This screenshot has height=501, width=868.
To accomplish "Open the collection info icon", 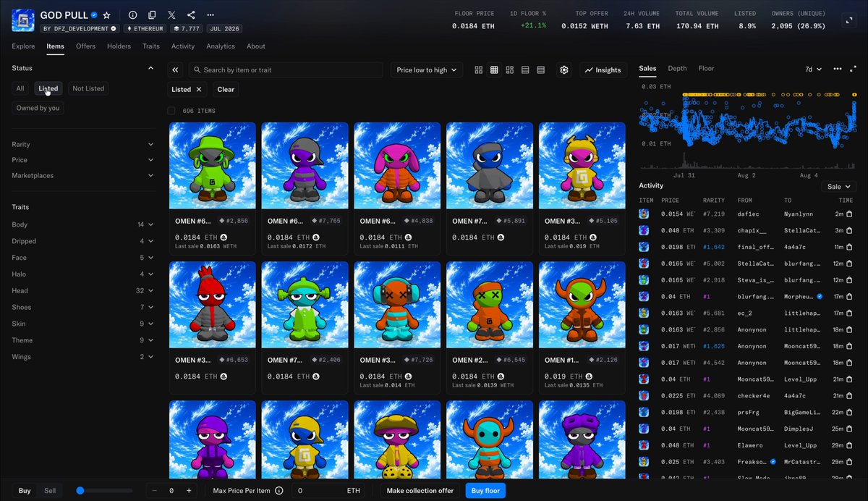I will pyautogui.click(x=132, y=15).
